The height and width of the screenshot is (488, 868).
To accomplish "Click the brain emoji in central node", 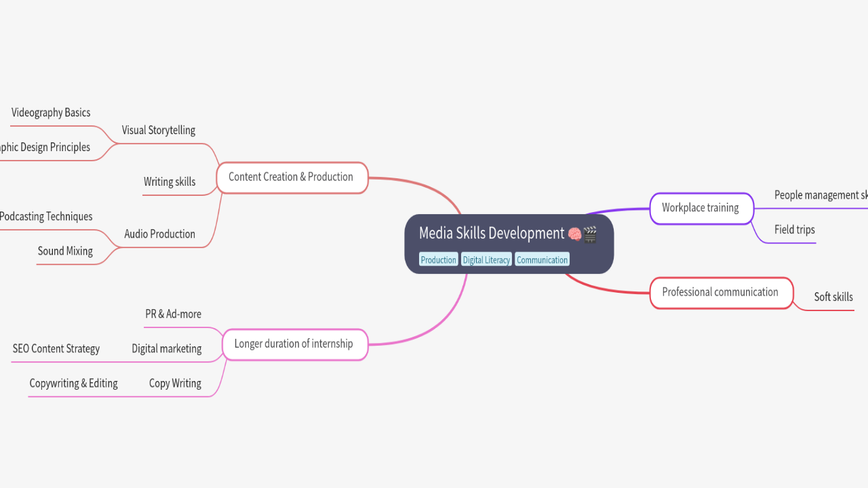I will coord(574,234).
